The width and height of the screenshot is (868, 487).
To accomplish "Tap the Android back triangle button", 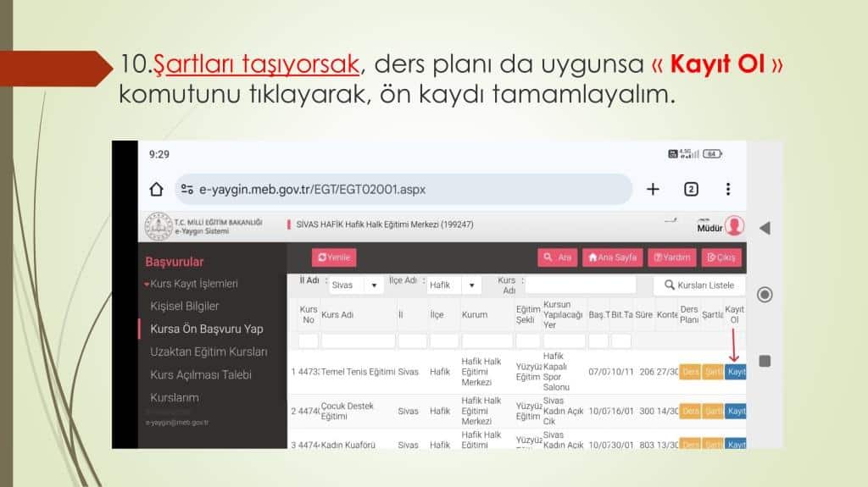I will coord(765,228).
